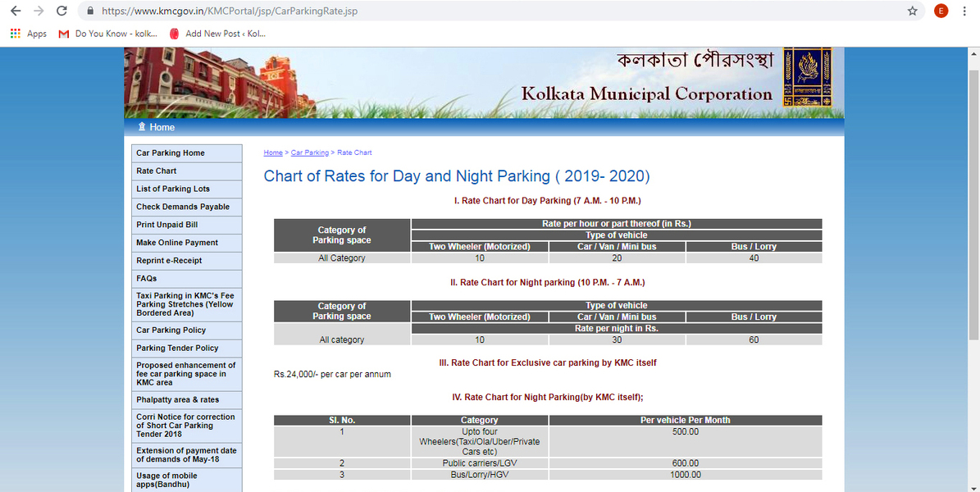The height and width of the screenshot is (492, 980).
Task: Open Check Demands Payable page
Action: [x=183, y=207]
